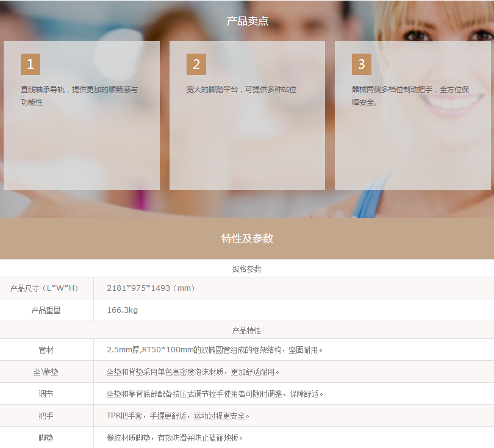Select the 坐\靠垫 row label
Viewport: 494px width, 448px height.
pos(46,372)
